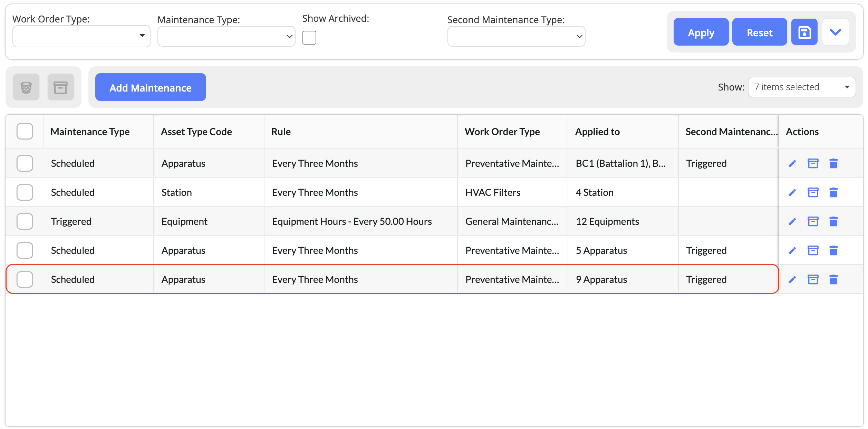Viewport: 868px width, 429px height.
Task: Check the 5 Apparatus row checkbox
Action: point(25,250)
